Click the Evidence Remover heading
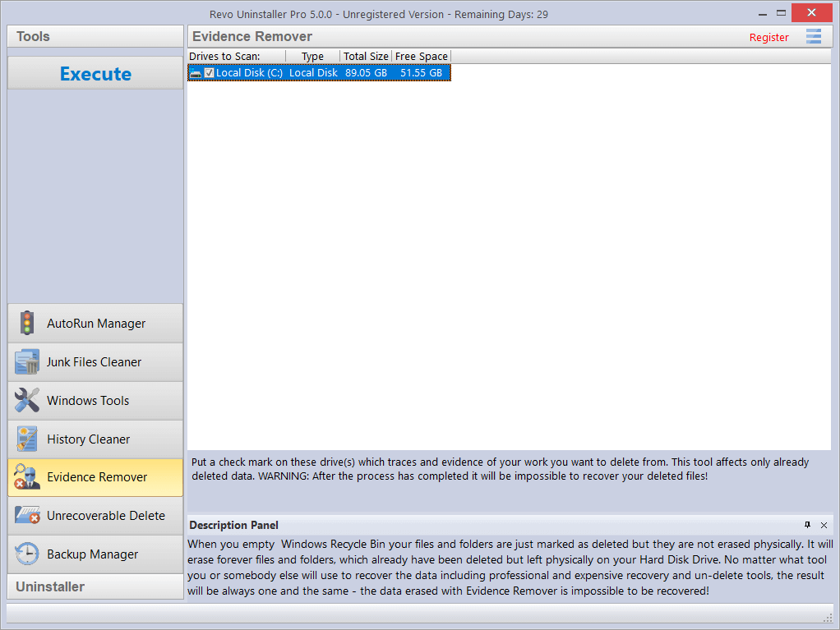Screen dimensions: 840x630 [x=252, y=36]
